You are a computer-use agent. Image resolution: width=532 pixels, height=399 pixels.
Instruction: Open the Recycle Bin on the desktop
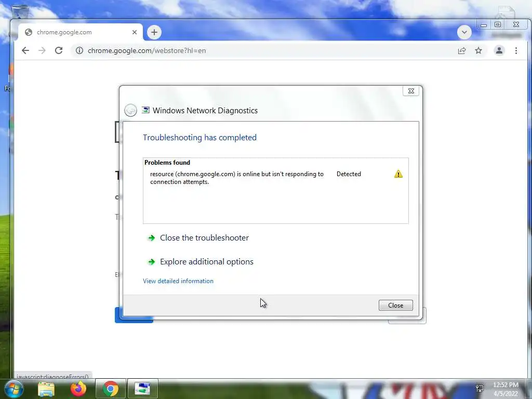pos(20,11)
